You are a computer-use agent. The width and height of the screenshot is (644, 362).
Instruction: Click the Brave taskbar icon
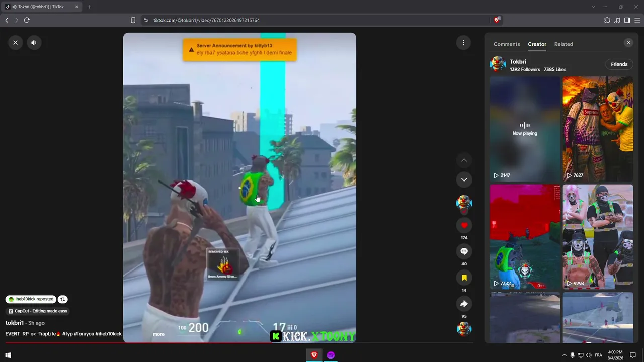pyautogui.click(x=314, y=355)
